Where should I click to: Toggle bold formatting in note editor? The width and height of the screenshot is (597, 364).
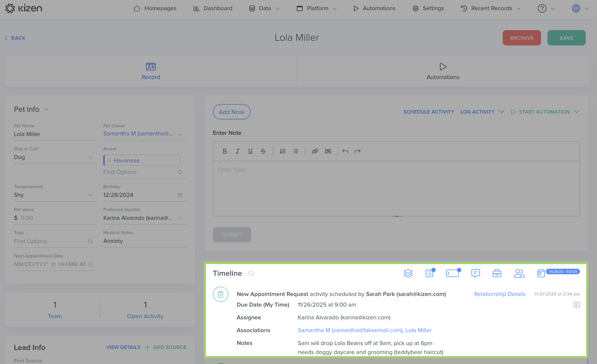[224, 151]
